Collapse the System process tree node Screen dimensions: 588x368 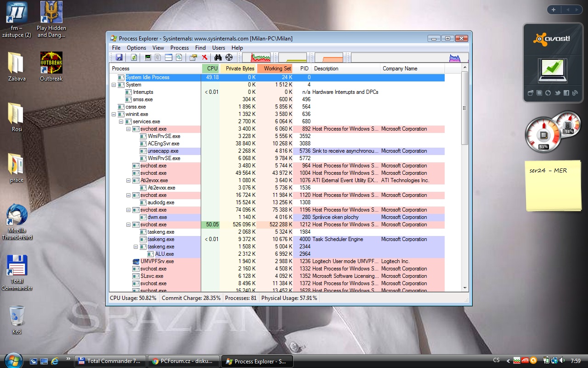[114, 85]
